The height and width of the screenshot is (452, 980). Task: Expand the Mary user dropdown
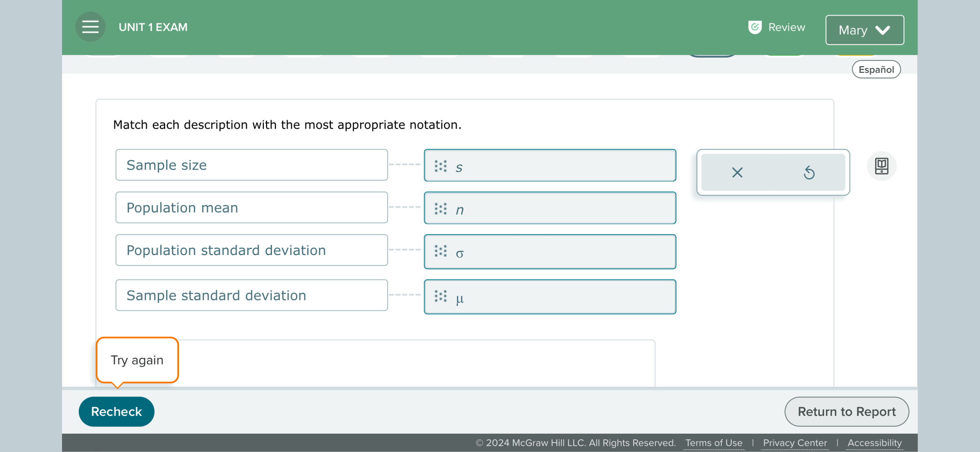[x=864, y=30]
